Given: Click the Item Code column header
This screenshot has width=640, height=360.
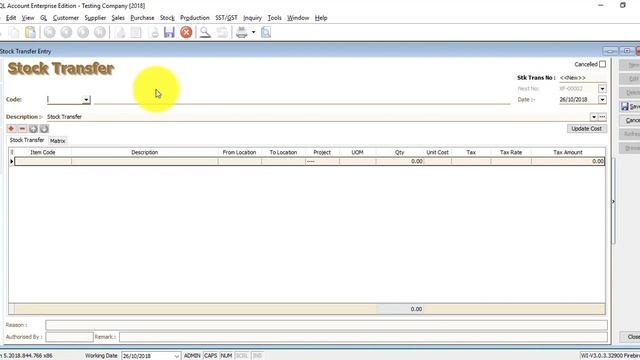Looking at the screenshot, I should coord(43,152).
